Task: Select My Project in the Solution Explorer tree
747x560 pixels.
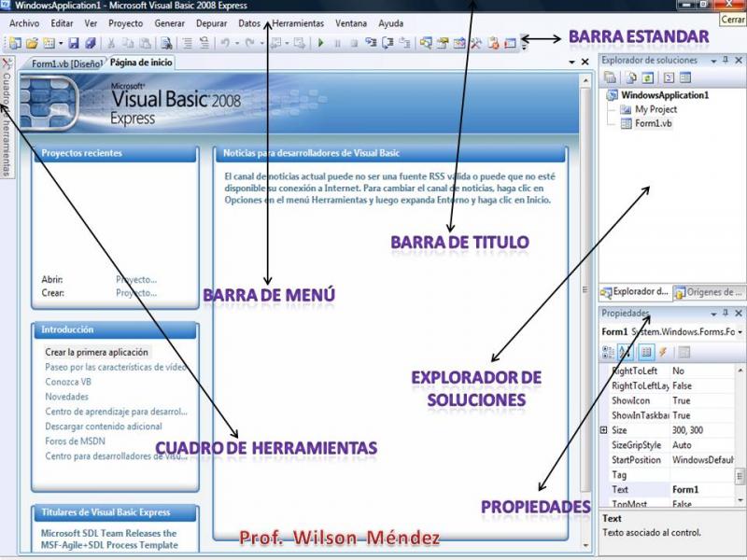Action: [656, 109]
